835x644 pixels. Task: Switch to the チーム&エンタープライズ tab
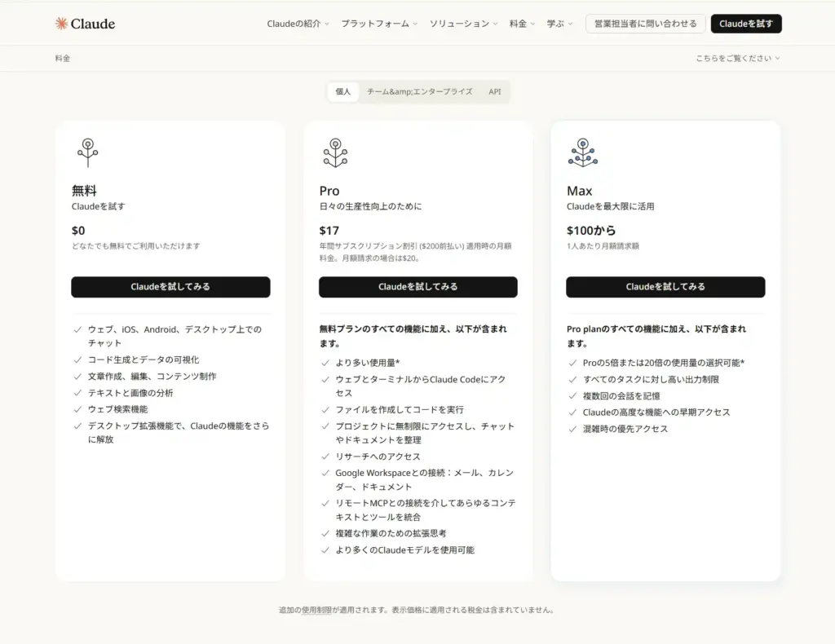click(419, 92)
